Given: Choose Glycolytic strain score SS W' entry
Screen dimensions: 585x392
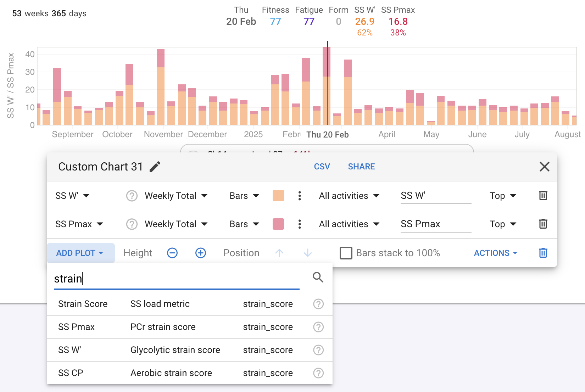Looking at the screenshot, I should [175, 350].
